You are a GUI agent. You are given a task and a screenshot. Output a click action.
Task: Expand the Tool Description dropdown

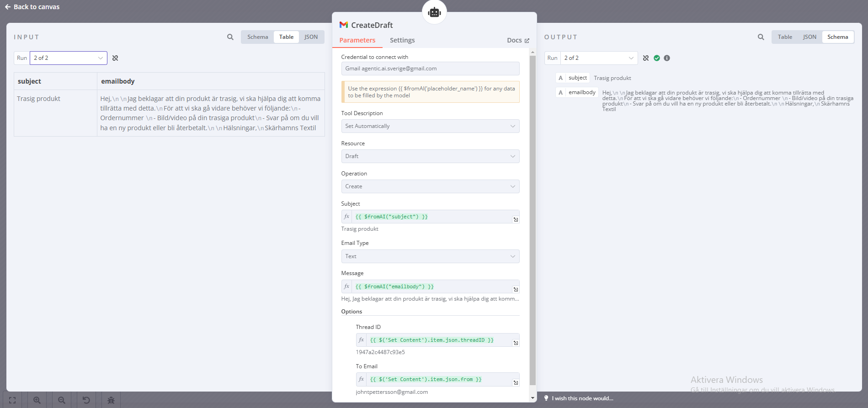pos(430,126)
